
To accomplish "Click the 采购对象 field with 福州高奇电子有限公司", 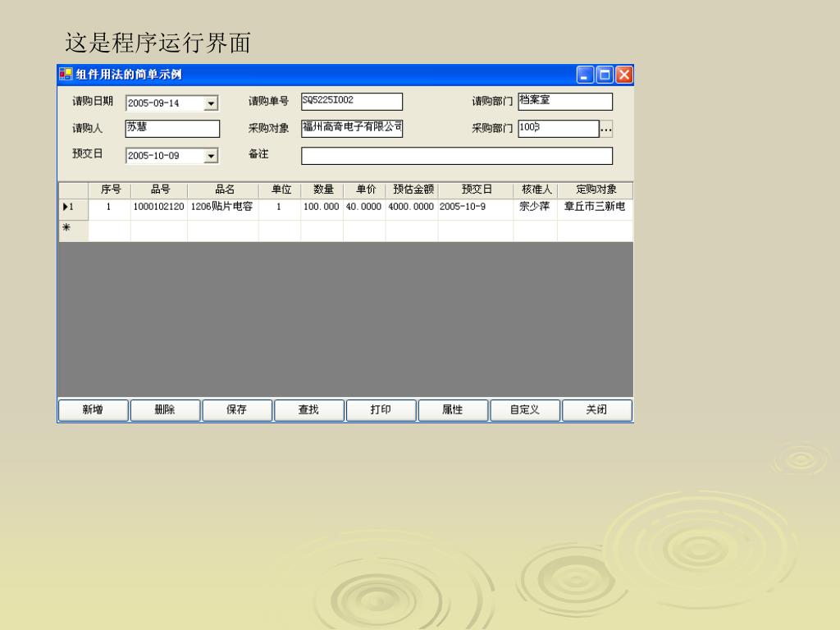I will click(352, 129).
